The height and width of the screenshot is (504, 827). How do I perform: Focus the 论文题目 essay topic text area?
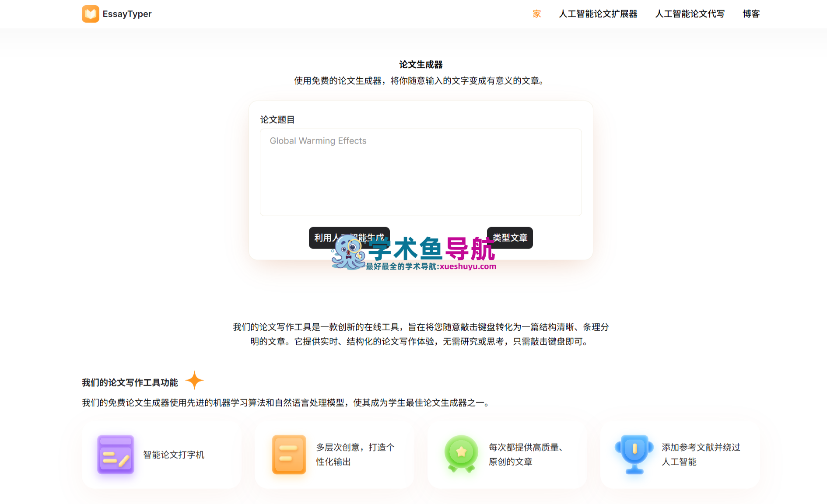click(421, 172)
